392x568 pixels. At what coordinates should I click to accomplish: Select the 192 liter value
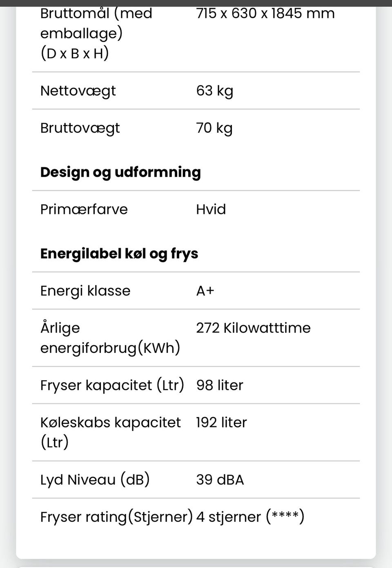[221, 422]
